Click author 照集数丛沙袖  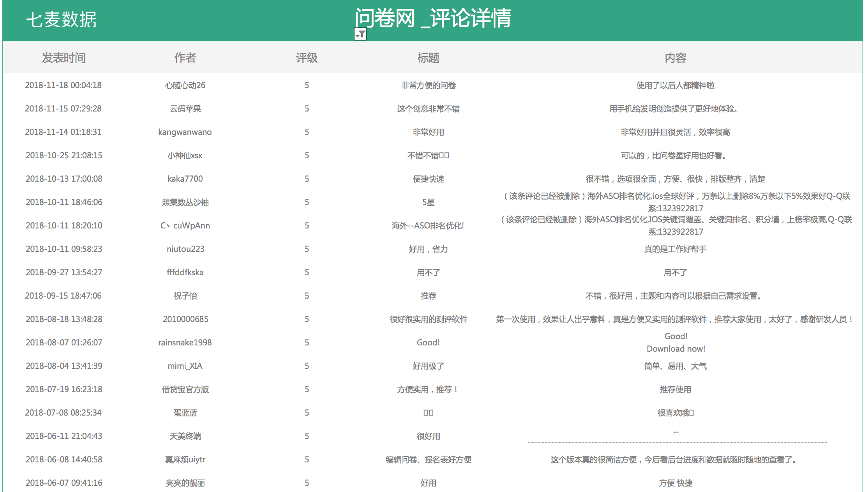pyautogui.click(x=185, y=202)
